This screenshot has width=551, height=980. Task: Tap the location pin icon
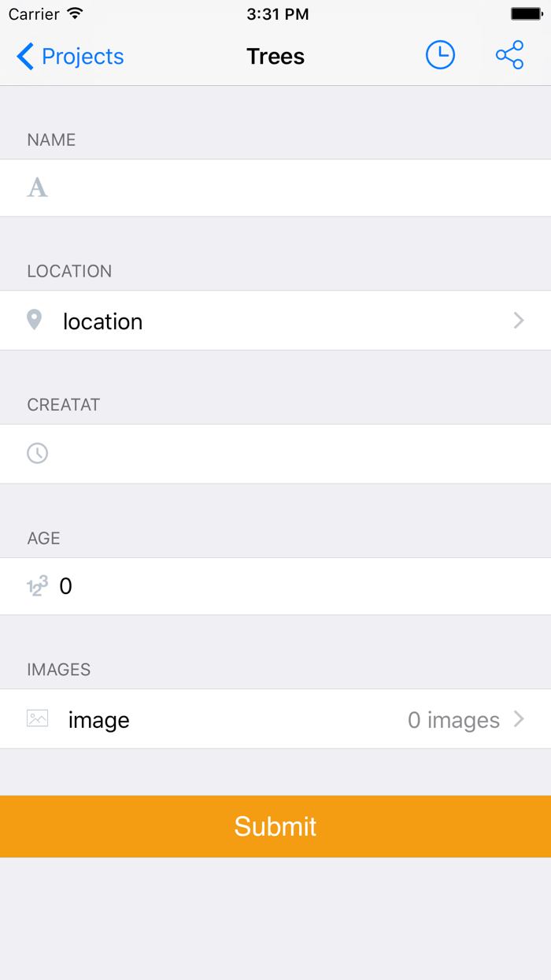point(35,320)
